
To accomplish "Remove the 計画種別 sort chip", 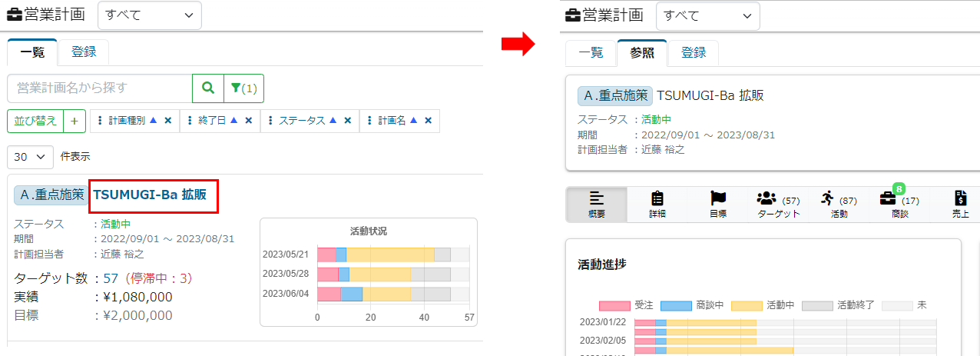I will (167, 121).
